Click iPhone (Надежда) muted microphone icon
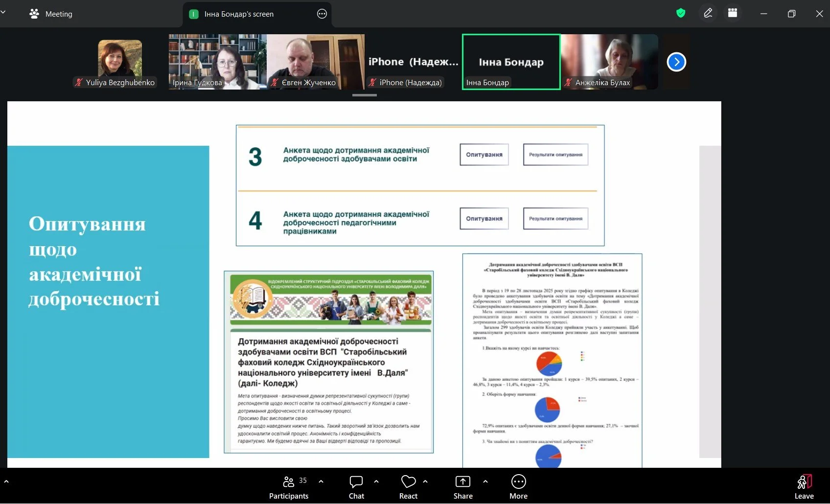The image size is (830, 504). pyautogui.click(x=372, y=82)
